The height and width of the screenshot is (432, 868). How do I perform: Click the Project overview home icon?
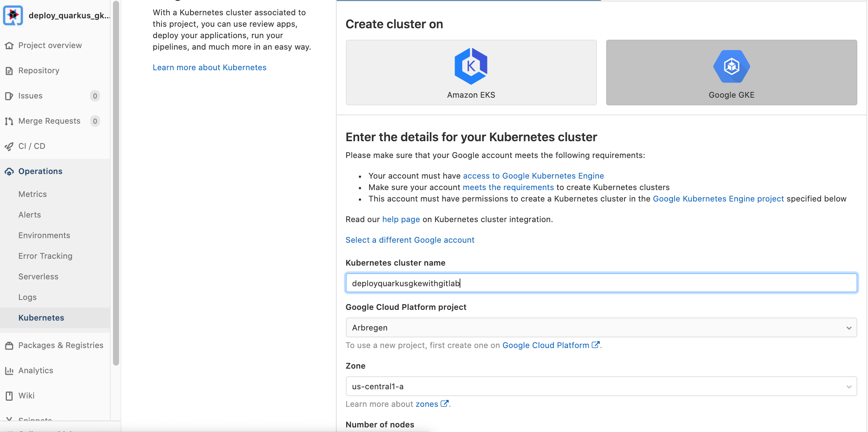coord(9,45)
